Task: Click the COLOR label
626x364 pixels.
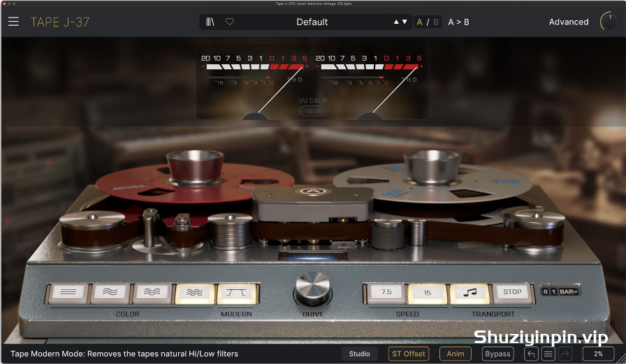Action: click(x=128, y=314)
